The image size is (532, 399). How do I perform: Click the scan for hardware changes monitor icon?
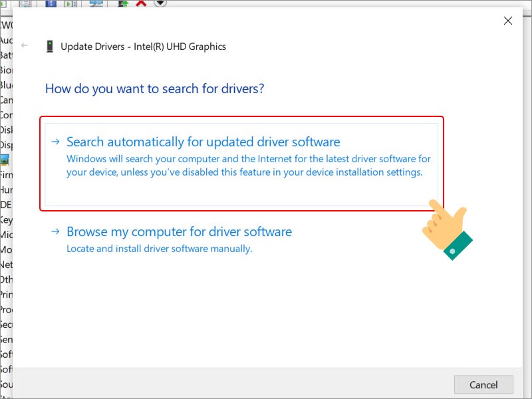point(96,3)
